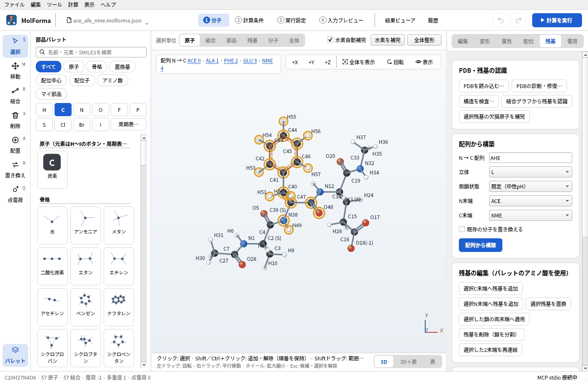Choose the メタン skeleton thumbnail
Viewport: 588px width, 383px height.
pos(119,225)
